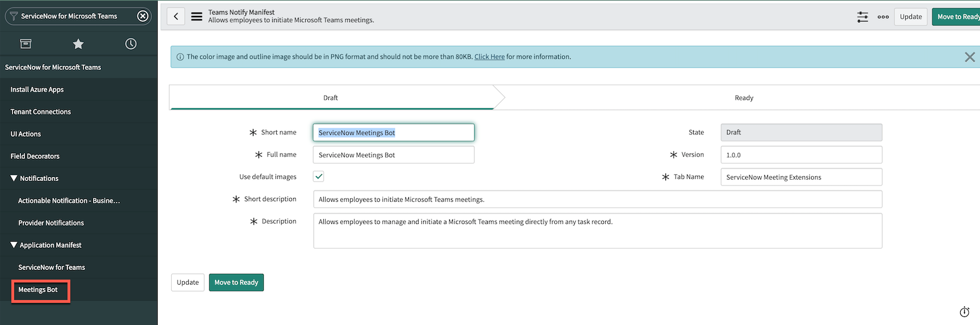Focus the Short name field

[x=394, y=132]
